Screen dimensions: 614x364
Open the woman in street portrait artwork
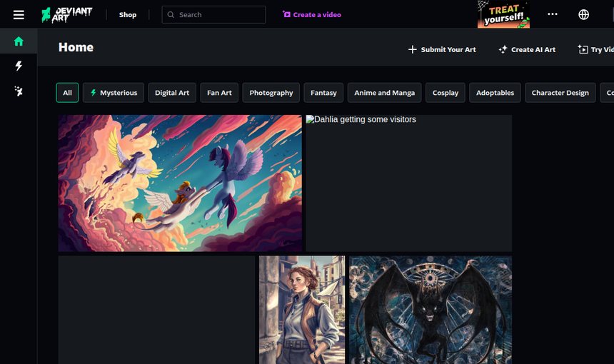coord(302,310)
